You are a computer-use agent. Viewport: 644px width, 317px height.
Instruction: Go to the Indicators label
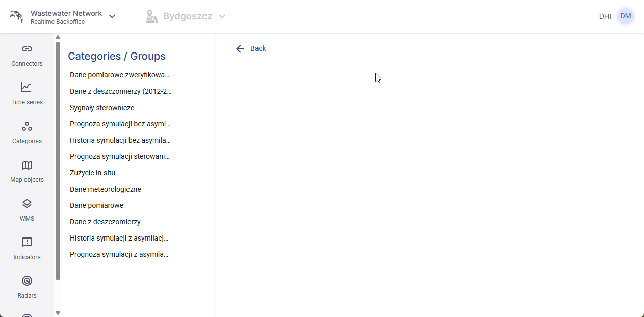point(27,257)
